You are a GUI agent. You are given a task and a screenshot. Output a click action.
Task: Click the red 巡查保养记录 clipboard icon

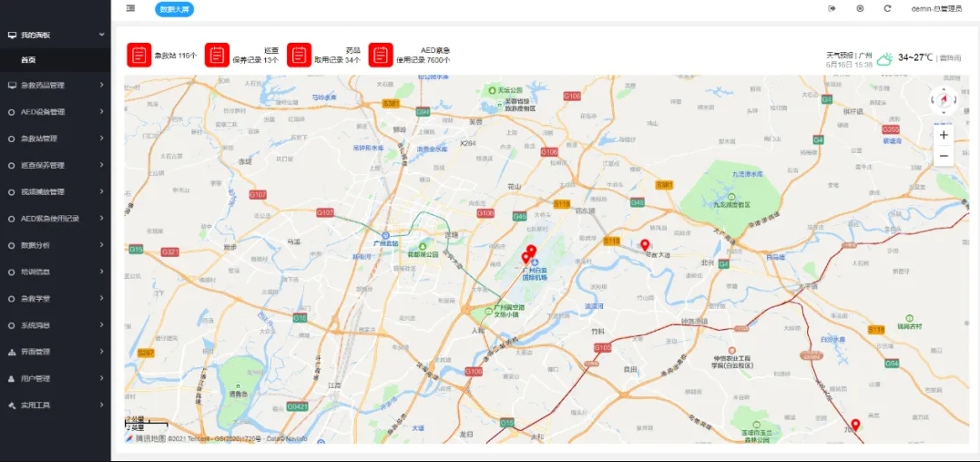coord(217,55)
